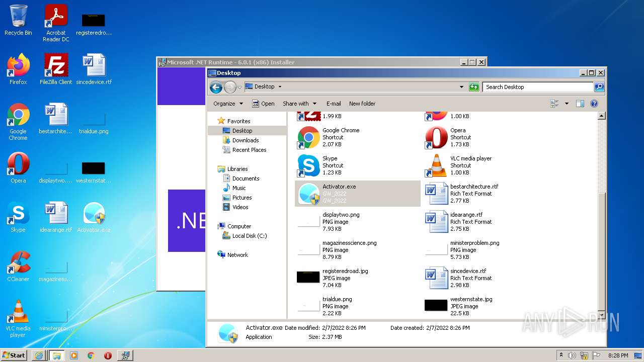The height and width of the screenshot is (362, 644).
Task: Click the taskbar clock 8:28 PM
Action: (618, 355)
